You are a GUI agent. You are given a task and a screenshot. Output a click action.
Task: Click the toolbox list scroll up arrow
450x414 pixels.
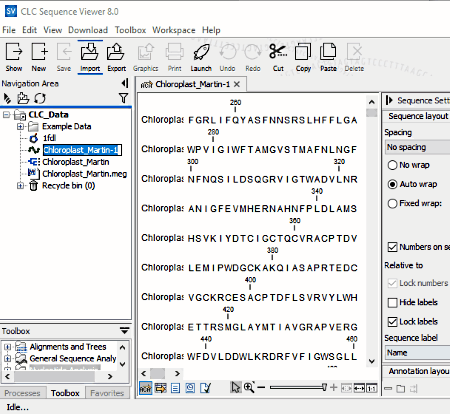[x=122, y=347]
